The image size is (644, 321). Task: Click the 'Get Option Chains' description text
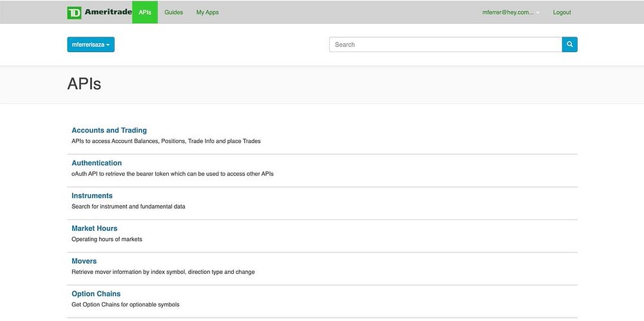click(x=126, y=305)
